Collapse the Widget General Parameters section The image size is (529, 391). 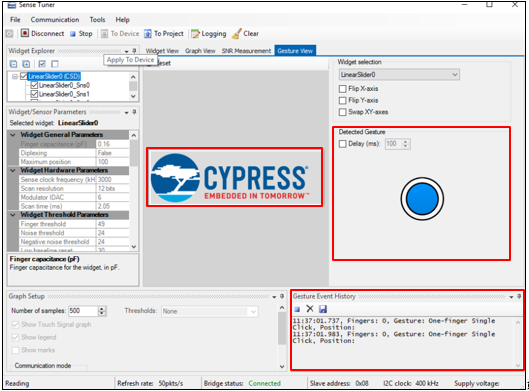(13, 135)
